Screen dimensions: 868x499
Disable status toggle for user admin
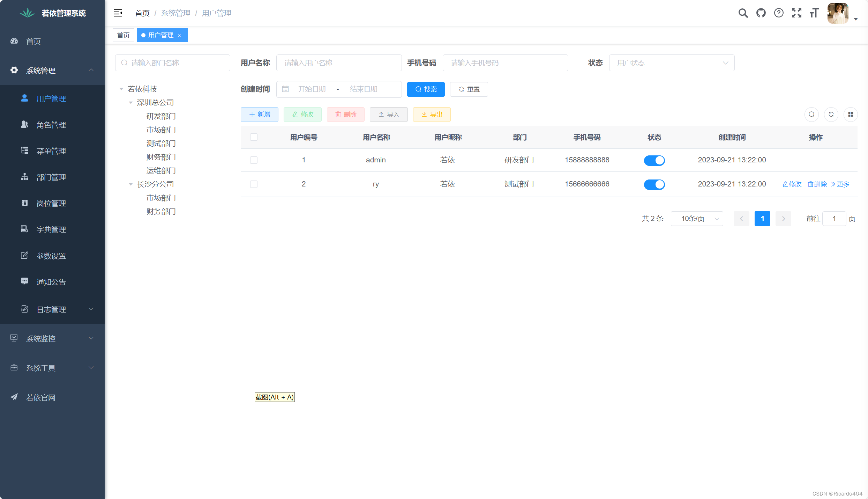point(654,160)
